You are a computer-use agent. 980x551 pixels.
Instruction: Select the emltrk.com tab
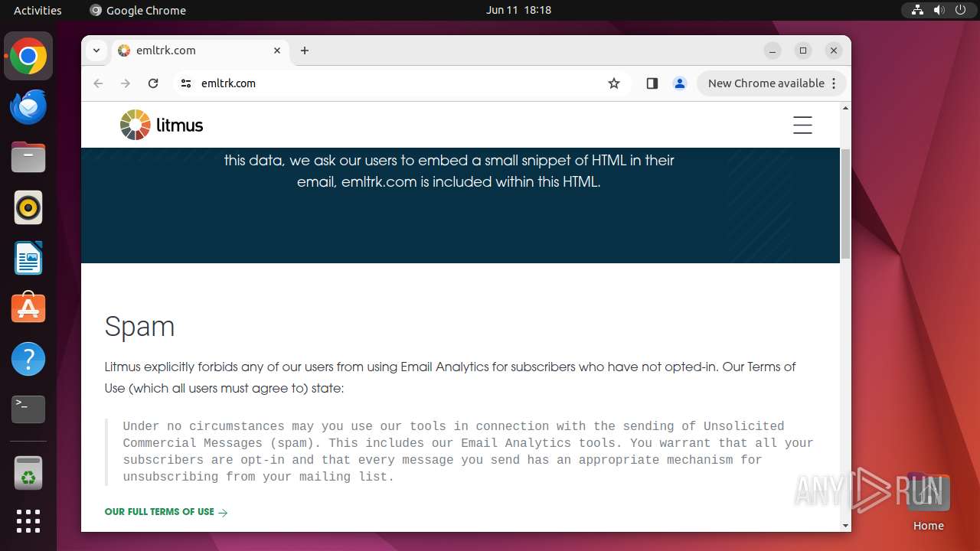pos(200,51)
